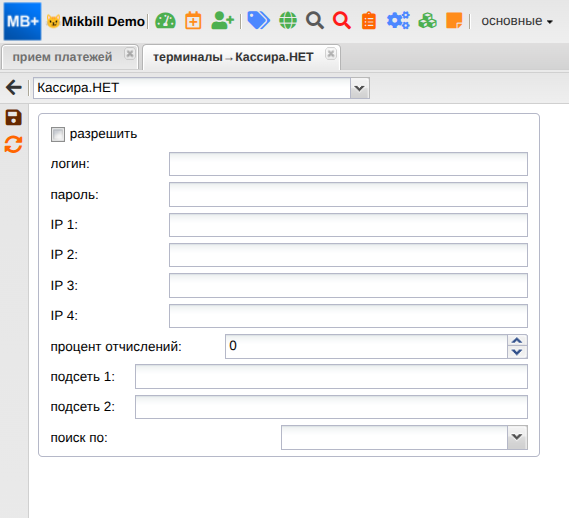Expand the поиск по dropdown arrow
This screenshot has height=518, width=569.
pos(517,437)
